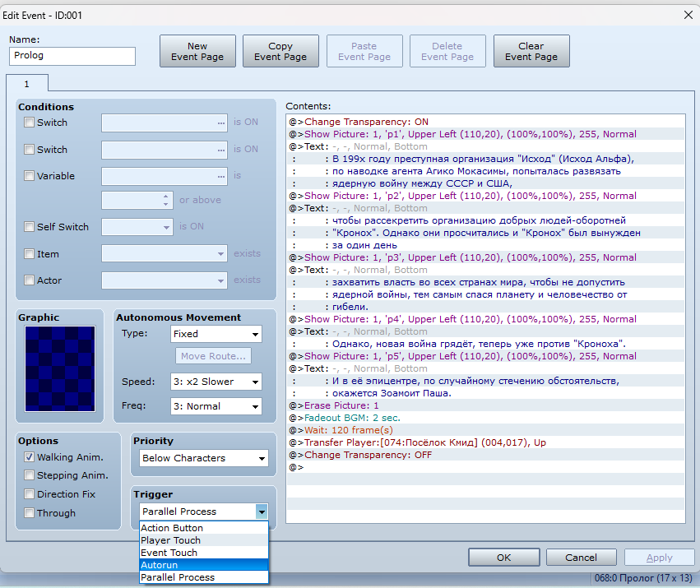Enable the first Switch condition checkbox
Viewport: 700px width, 588px height.
click(29, 123)
